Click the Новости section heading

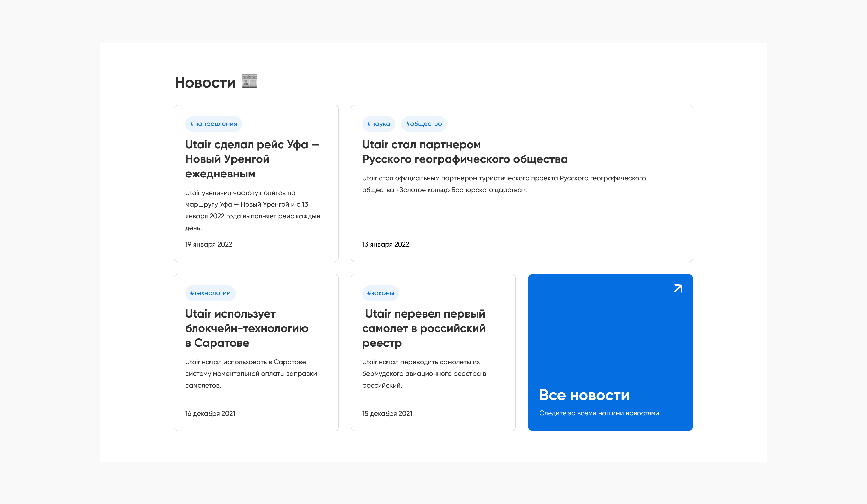pyautogui.click(x=205, y=83)
